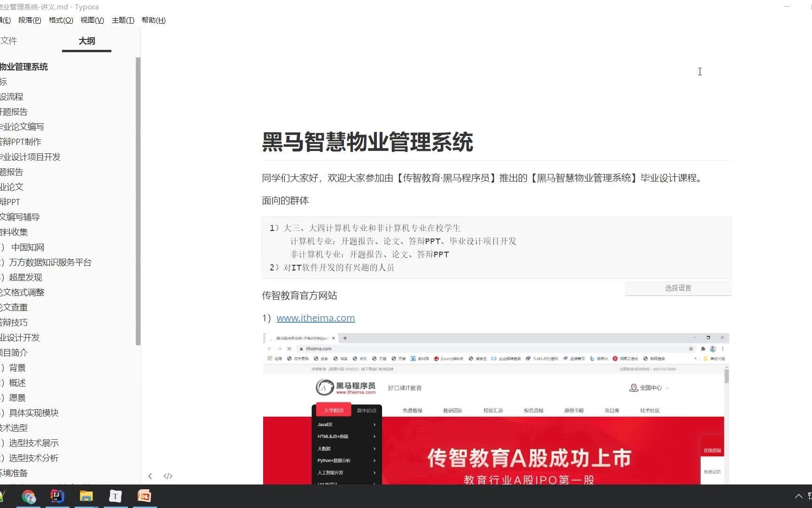Click the 面向的群体 paragraph
812x508 pixels.
pos(285,201)
